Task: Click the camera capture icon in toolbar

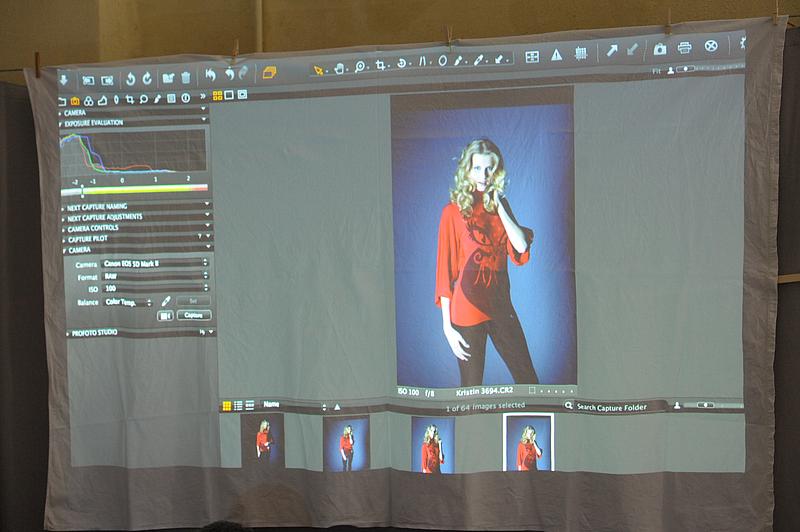Action: (x=660, y=48)
